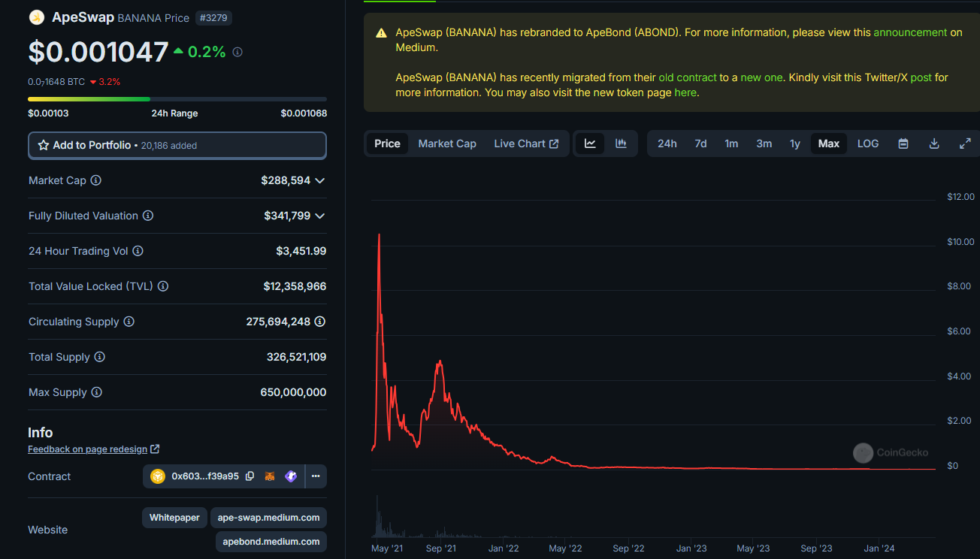This screenshot has height=559, width=980.
Task: Expand chart to fullscreen icon
Action: point(965,144)
